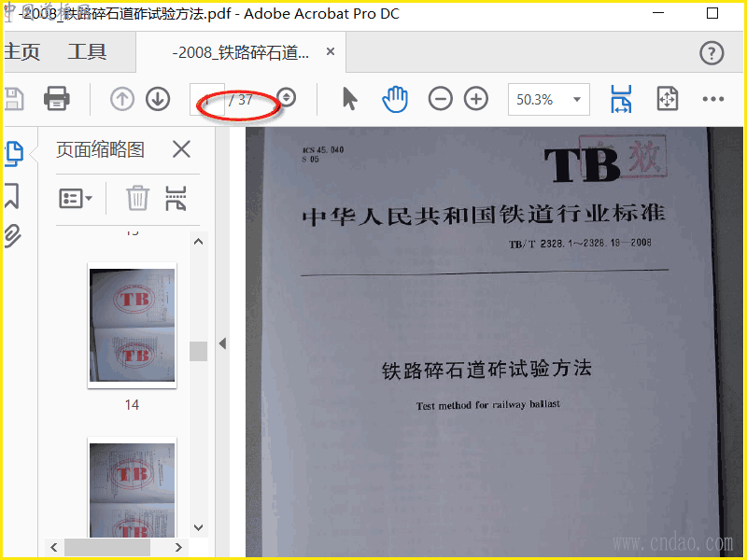This screenshot has width=747, height=560.
Task: Minimize the Acrobat window
Action: 658,13
